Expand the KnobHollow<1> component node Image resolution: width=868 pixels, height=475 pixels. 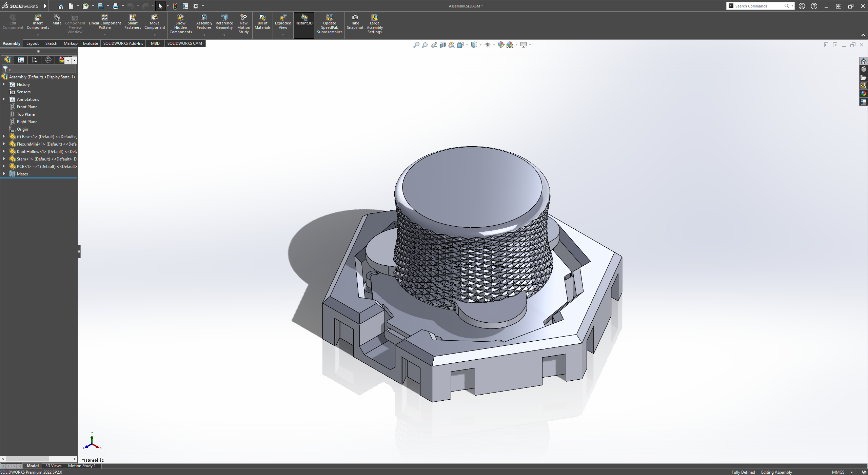(x=4, y=151)
